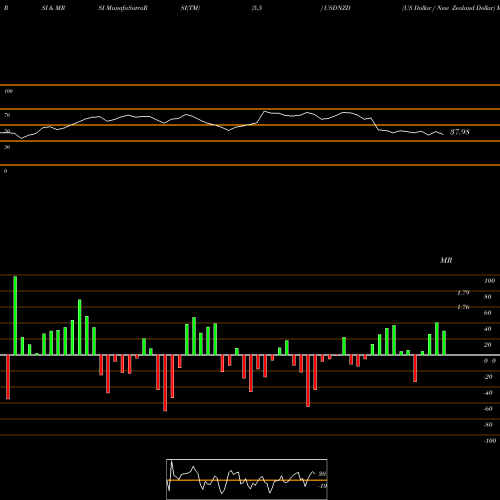Click the 1.76 price label
Viewport: 500px width, 500px height.
[x=463, y=307]
